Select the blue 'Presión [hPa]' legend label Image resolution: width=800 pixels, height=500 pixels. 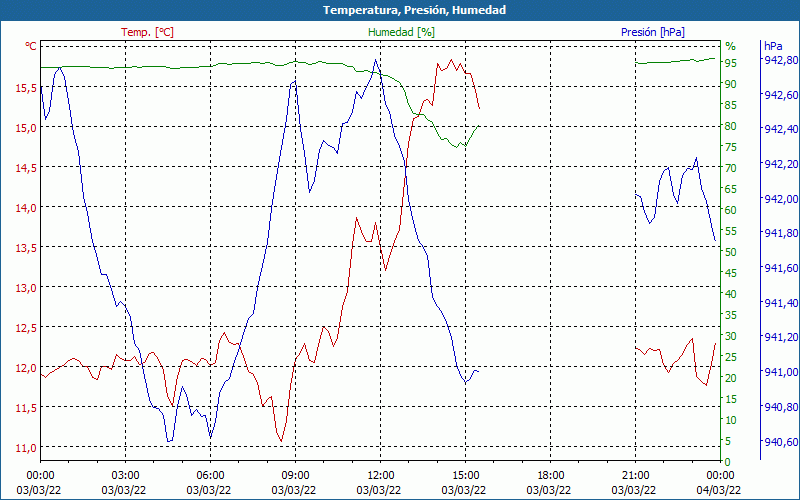(653, 32)
